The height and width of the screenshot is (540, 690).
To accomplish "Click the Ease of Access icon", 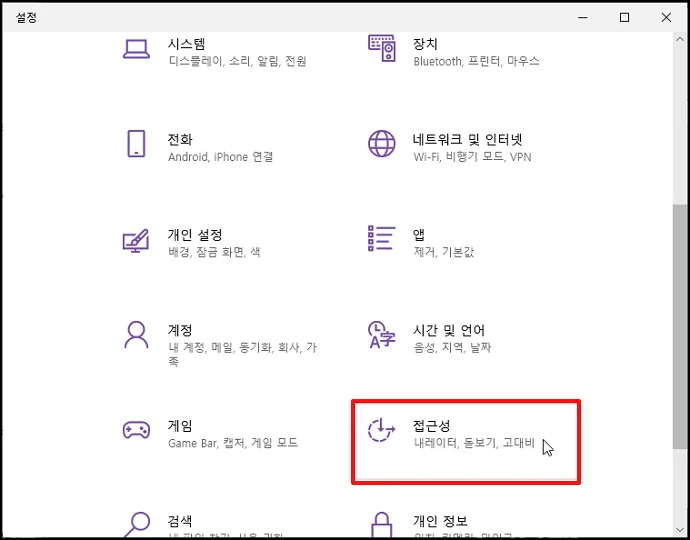I will [x=381, y=430].
